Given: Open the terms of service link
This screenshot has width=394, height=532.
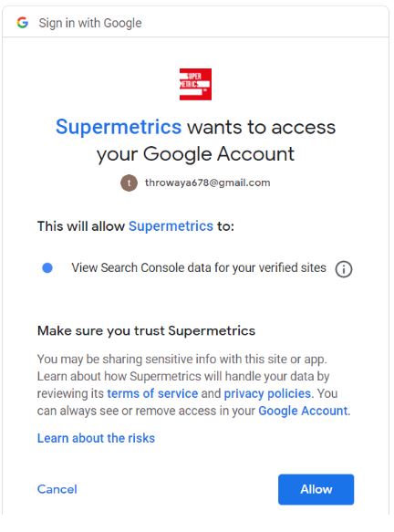Looking at the screenshot, I should coord(152,393).
